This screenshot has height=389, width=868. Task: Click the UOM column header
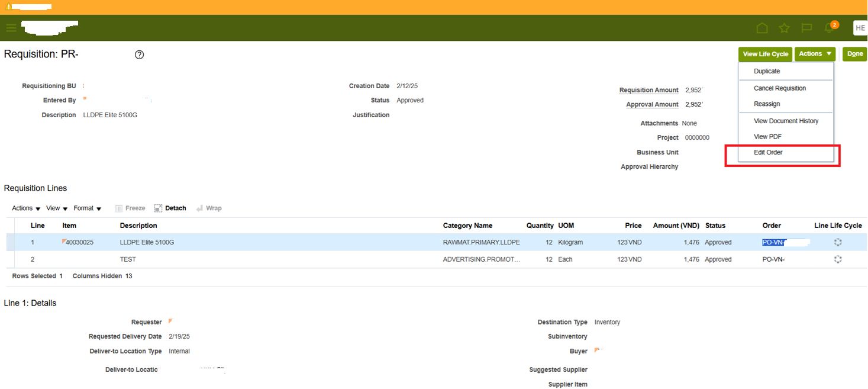click(566, 226)
